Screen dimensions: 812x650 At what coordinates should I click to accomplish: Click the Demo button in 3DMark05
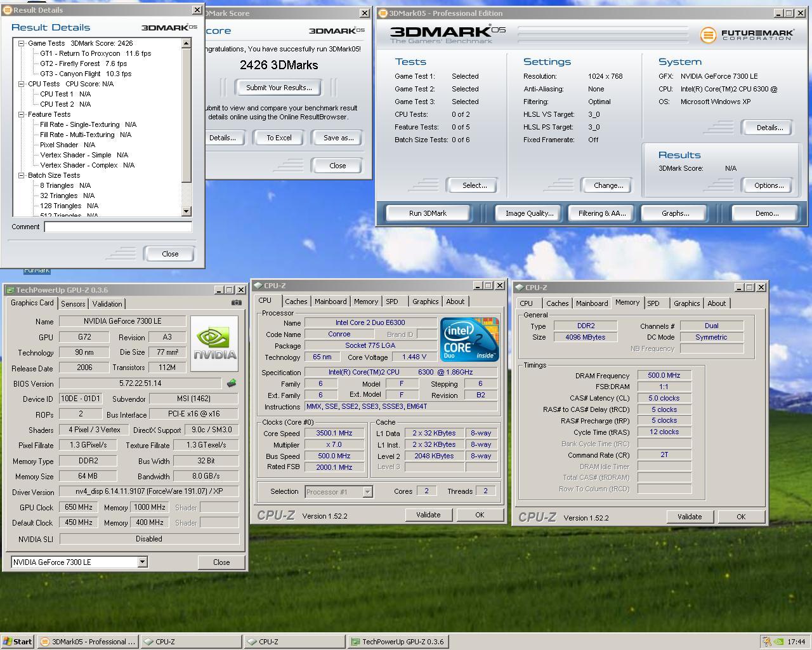point(766,213)
